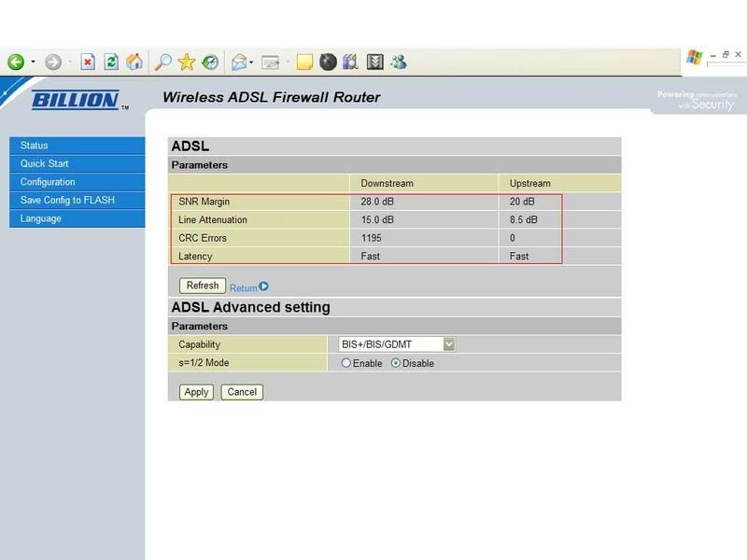Click the Apply button

pos(196,392)
